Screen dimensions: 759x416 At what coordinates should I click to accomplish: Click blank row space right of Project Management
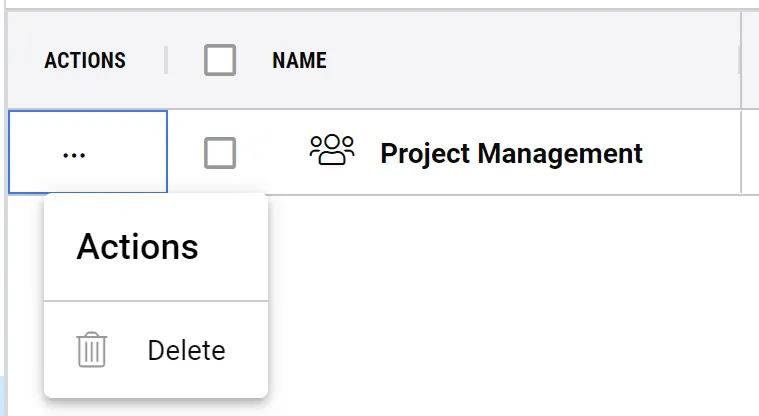tap(690, 153)
